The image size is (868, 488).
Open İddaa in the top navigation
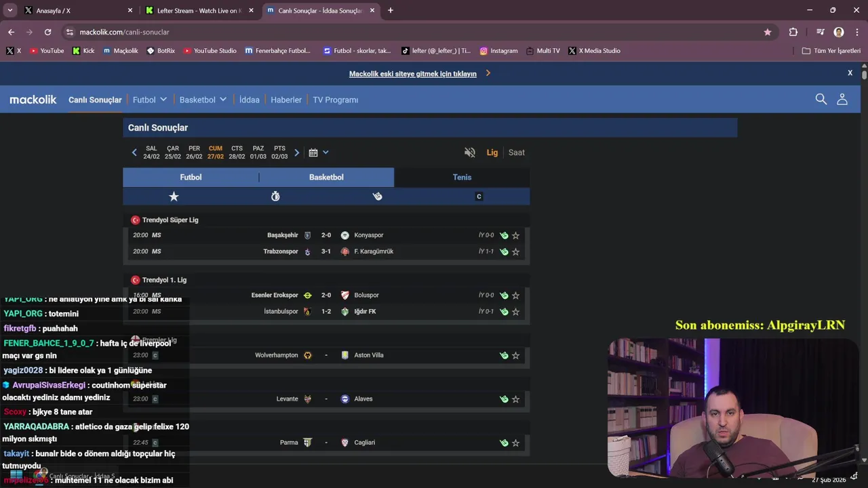250,100
